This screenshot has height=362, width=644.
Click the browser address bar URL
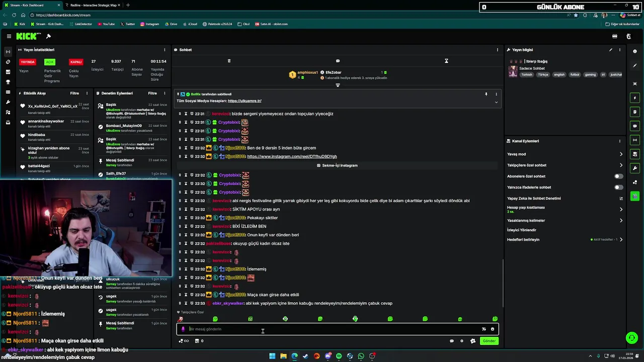63,15
